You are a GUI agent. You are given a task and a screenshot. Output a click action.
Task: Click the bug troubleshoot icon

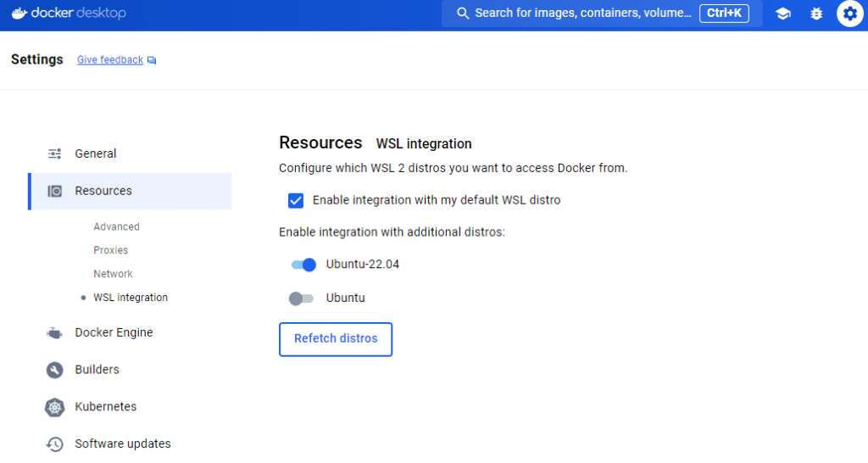[816, 14]
